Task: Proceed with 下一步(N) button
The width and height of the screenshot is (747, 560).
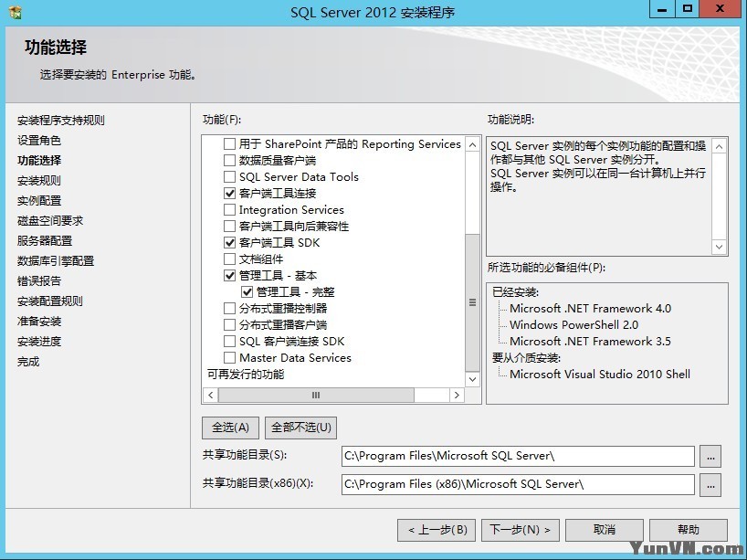Action: point(521,530)
